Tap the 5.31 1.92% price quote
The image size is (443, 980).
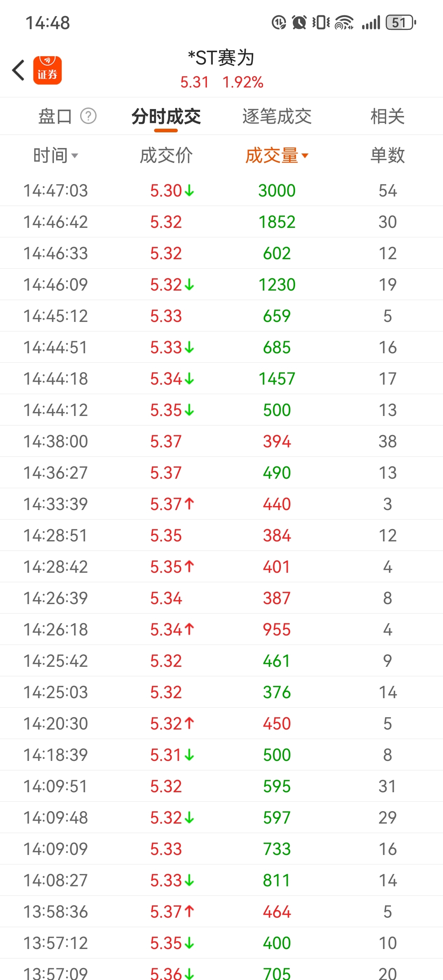[x=222, y=82]
